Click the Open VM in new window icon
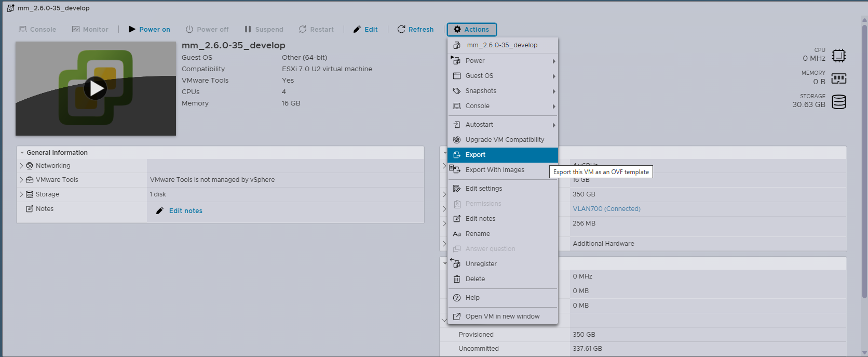Viewport: 868px width, 357px height. [457, 316]
